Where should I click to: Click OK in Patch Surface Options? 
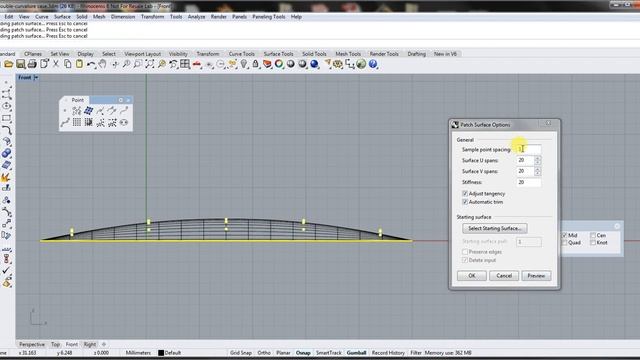pyautogui.click(x=472, y=276)
